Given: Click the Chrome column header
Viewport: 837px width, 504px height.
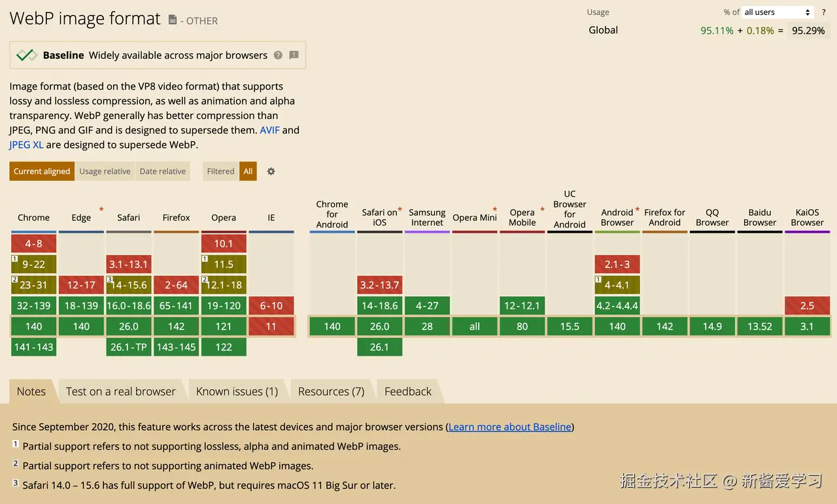Looking at the screenshot, I should coord(34,218).
